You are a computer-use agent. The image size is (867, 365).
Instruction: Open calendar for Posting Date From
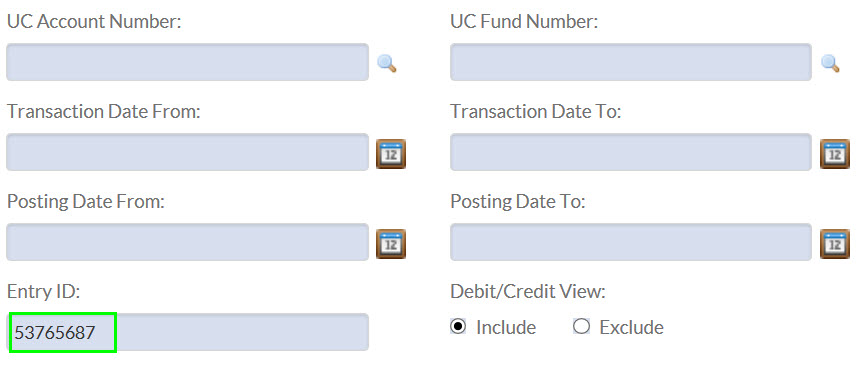click(x=391, y=244)
